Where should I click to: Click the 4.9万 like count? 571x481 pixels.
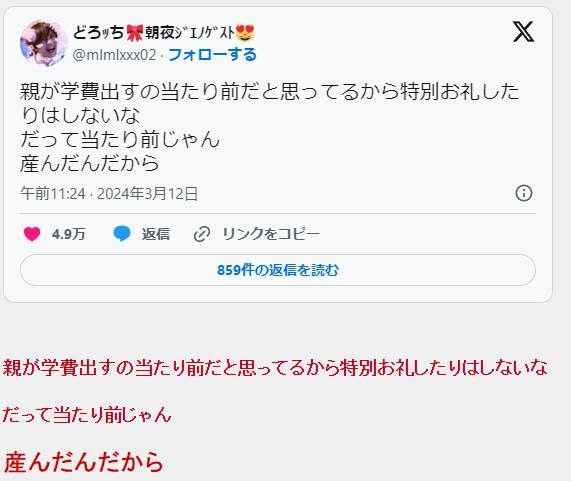pyautogui.click(x=68, y=234)
